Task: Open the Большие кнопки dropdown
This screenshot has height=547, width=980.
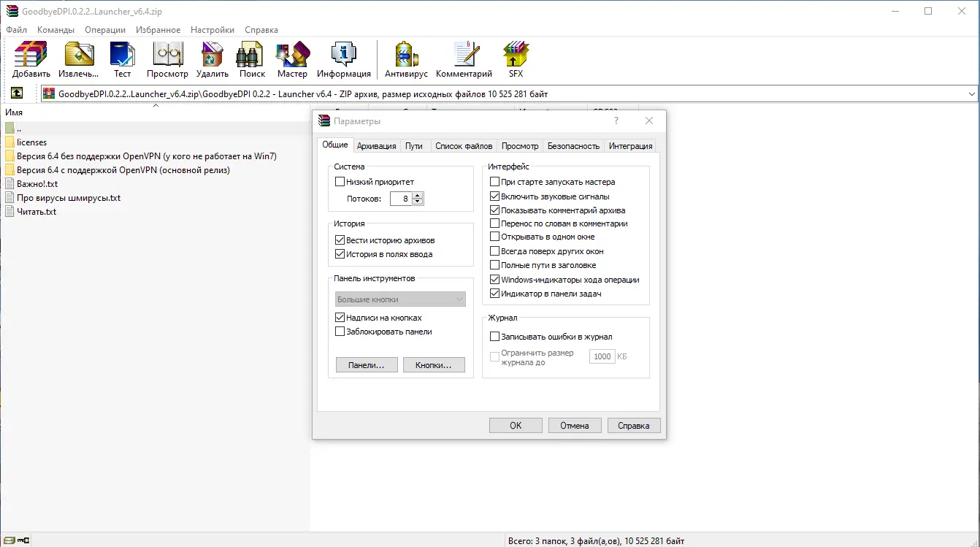Action: pyautogui.click(x=400, y=299)
